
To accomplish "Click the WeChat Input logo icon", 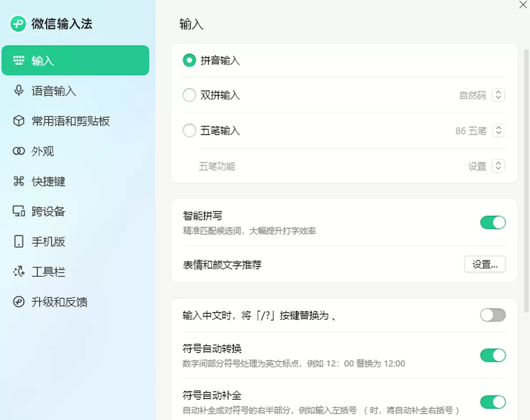I will point(19,24).
